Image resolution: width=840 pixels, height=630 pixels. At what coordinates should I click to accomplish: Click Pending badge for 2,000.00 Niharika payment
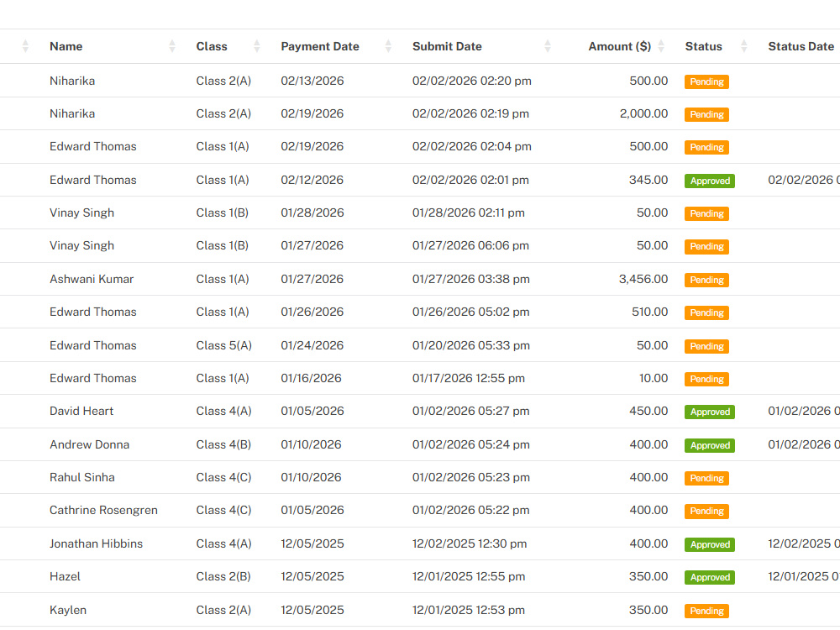pyautogui.click(x=706, y=114)
